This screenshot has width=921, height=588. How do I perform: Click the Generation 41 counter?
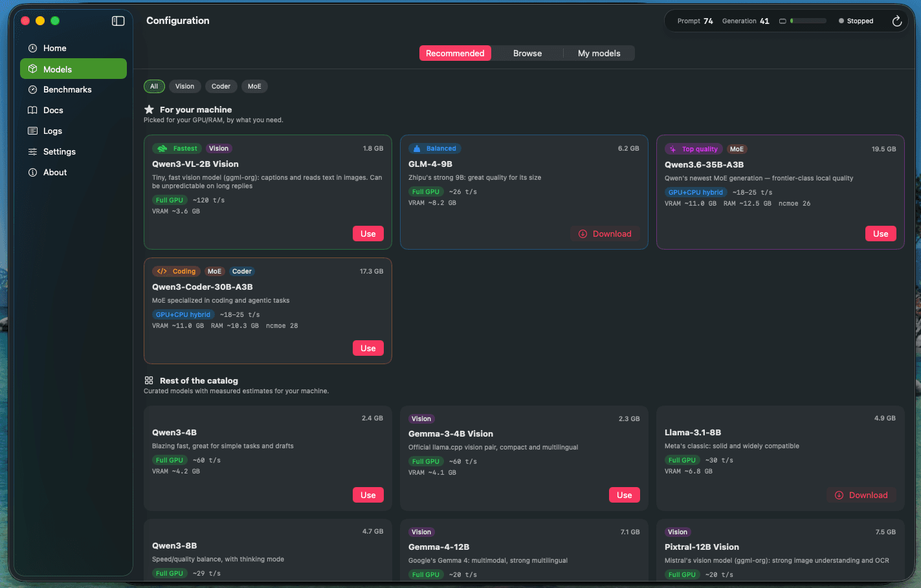point(746,21)
